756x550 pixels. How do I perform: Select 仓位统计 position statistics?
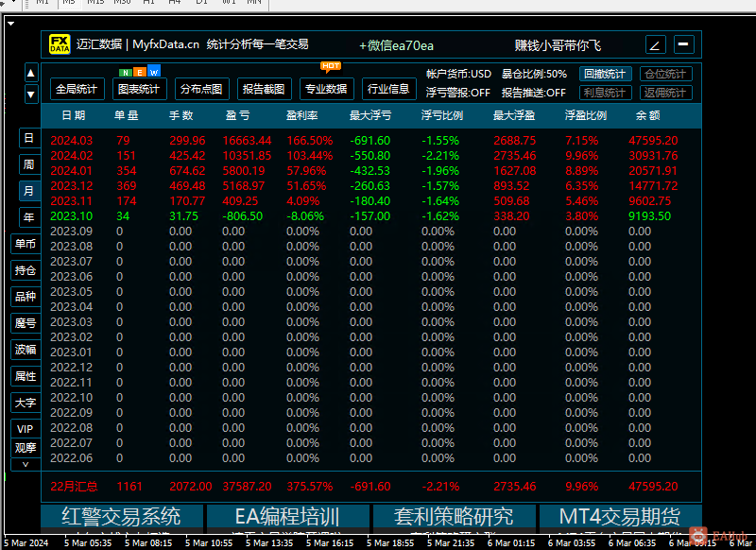coord(666,74)
